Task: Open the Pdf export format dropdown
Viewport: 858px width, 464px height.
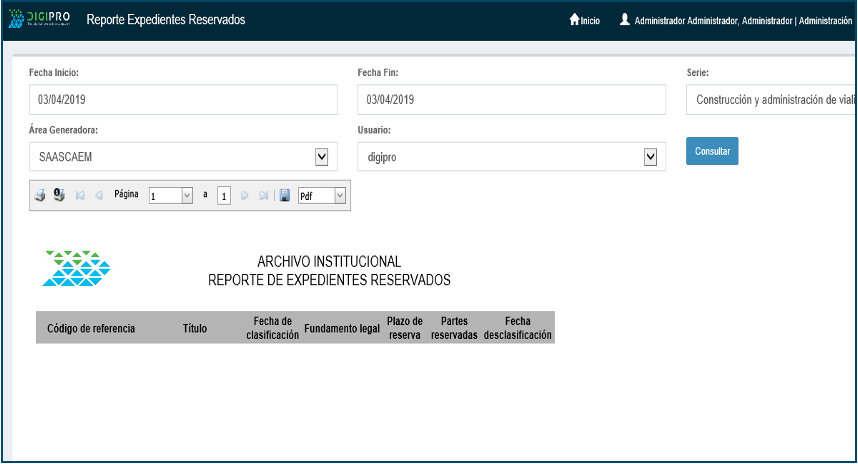Action: point(340,196)
